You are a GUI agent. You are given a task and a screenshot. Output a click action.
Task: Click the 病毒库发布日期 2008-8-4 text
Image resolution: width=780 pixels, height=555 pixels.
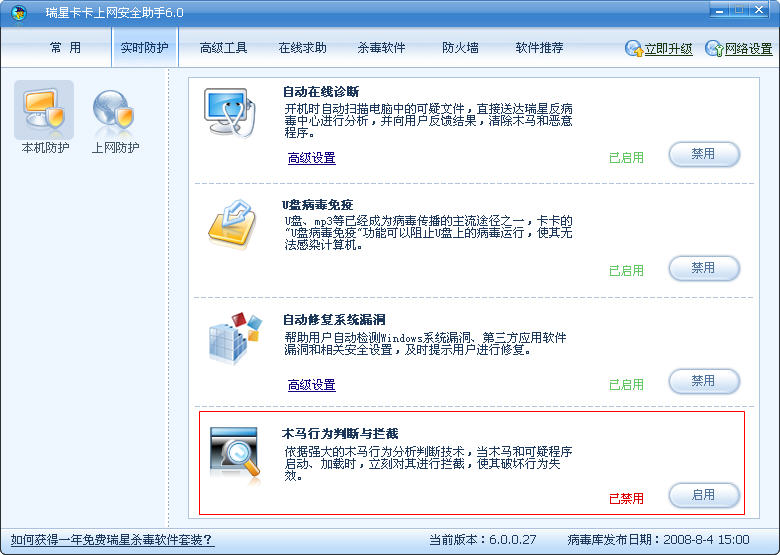point(658,540)
